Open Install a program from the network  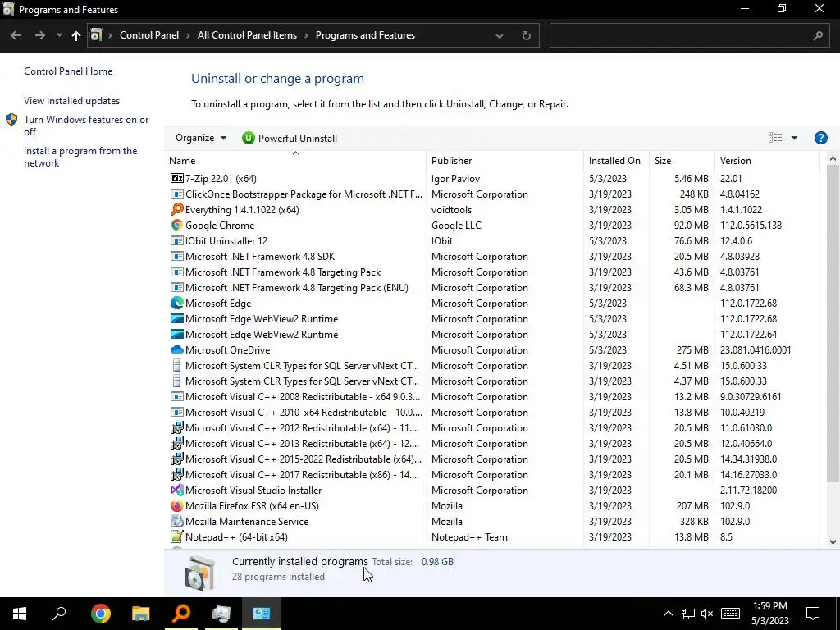click(80, 157)
